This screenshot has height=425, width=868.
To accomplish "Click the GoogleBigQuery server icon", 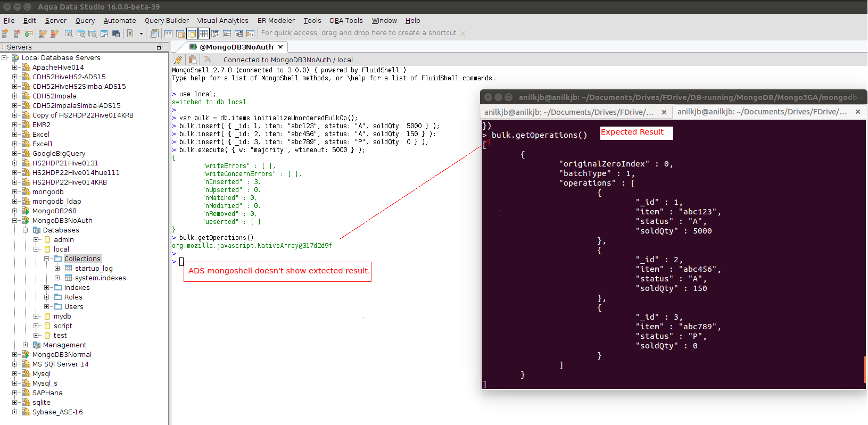I will point(26,154).
